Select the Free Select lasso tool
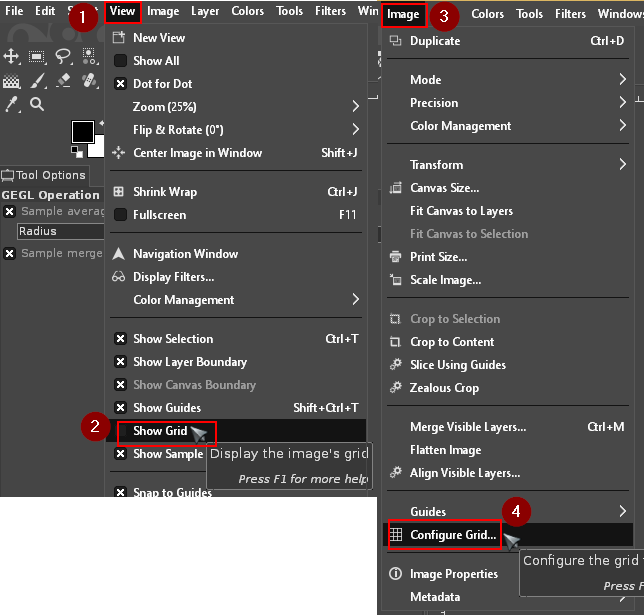This screenshot has height=615, width=644. (x=63, y=57)
